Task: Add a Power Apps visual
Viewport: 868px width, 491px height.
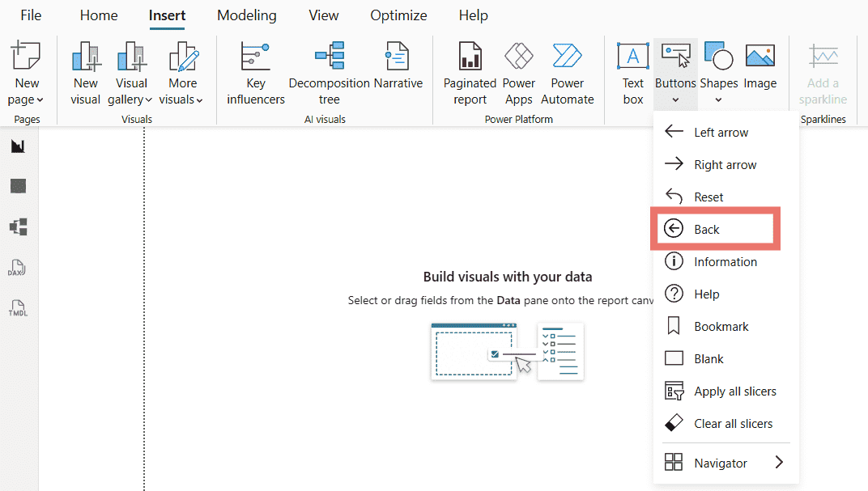Action: point(518,73)
